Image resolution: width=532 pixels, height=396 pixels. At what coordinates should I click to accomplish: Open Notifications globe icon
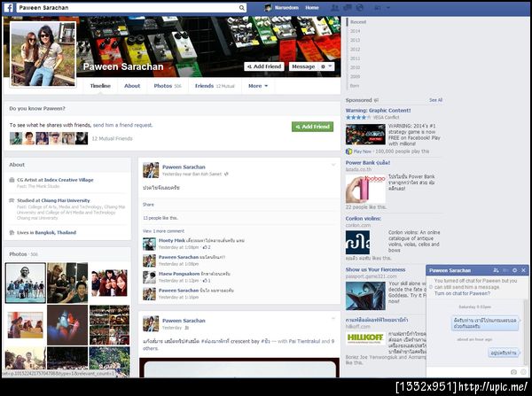click(360, 7)
